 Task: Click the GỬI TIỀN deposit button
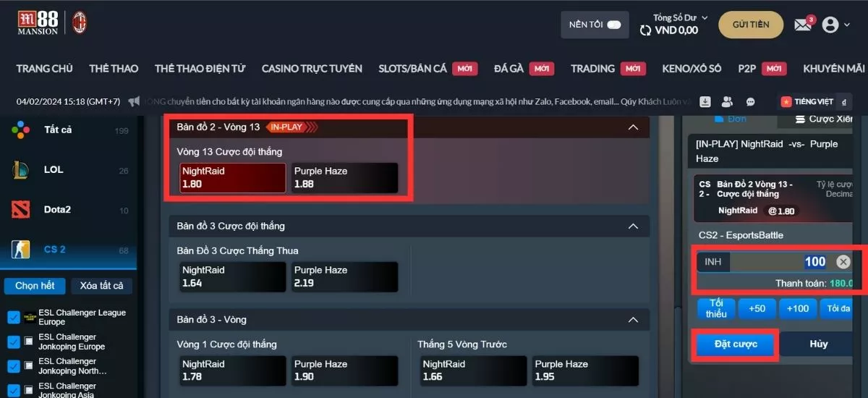pos(751,25)
